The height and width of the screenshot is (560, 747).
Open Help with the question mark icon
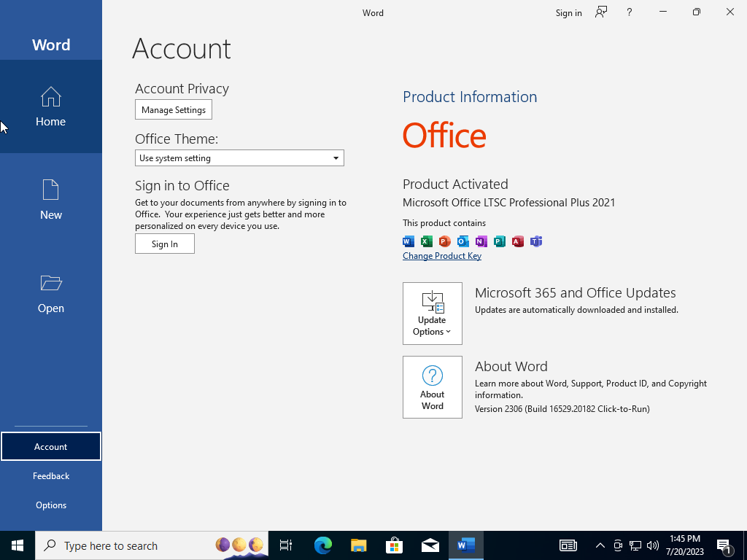point(630,12)
